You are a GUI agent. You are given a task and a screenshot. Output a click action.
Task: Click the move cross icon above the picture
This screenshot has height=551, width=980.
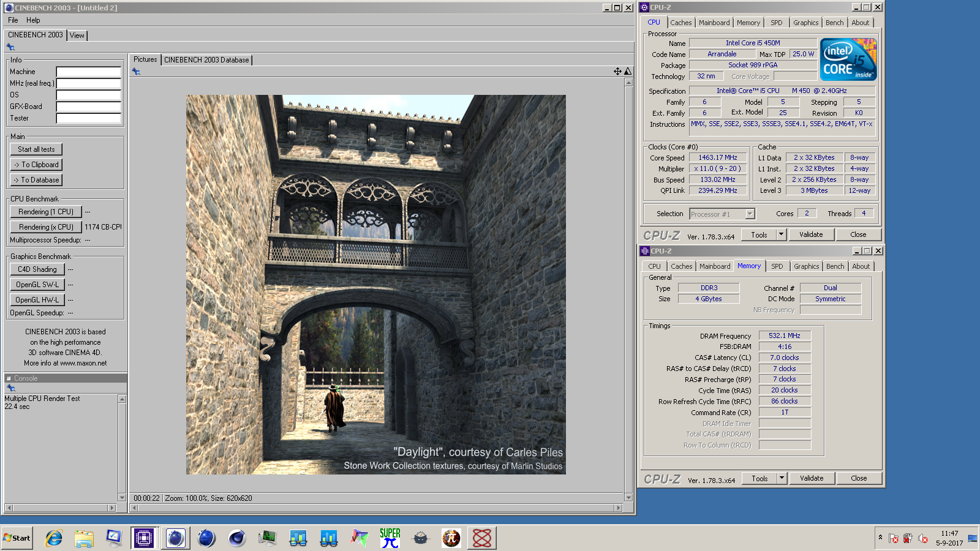(x=617, y=72)
